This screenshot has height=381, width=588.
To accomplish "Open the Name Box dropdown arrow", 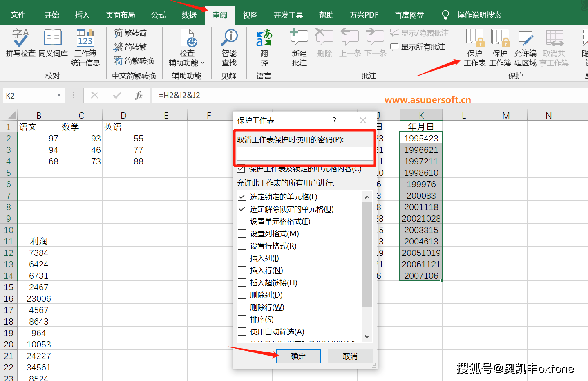I will 59,96.
